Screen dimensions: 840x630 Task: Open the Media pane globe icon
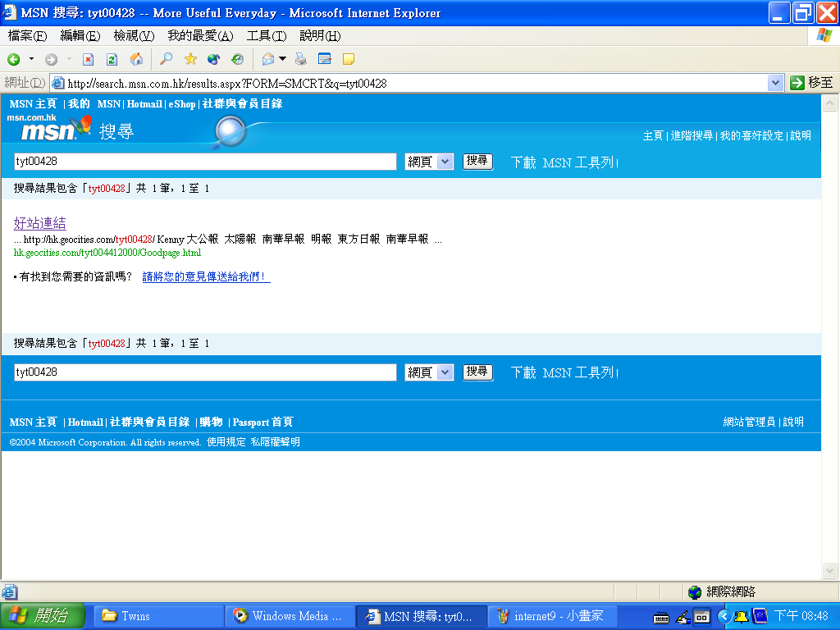pyautogui.click(x=214, y=59)
